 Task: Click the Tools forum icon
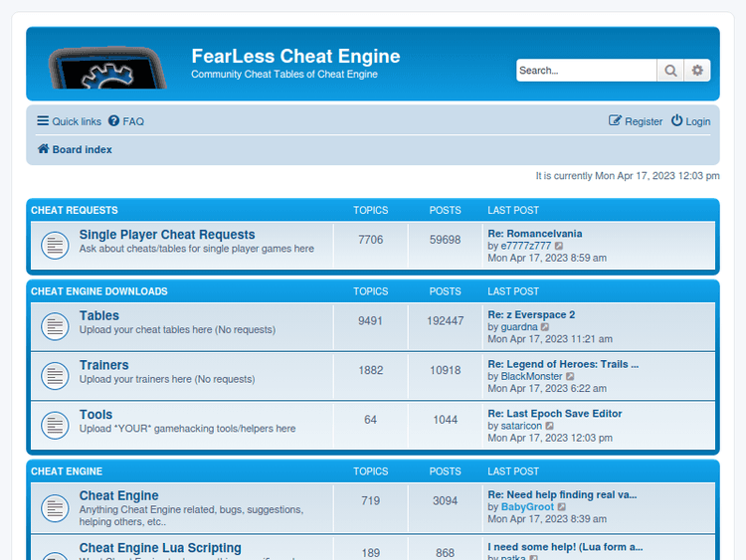pos(55,425)
